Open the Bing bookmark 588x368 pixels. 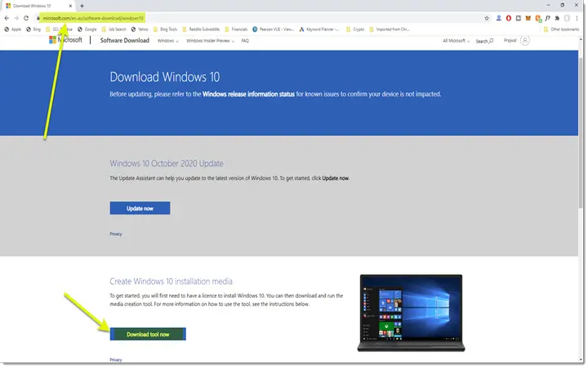click(x=33, y=29)
